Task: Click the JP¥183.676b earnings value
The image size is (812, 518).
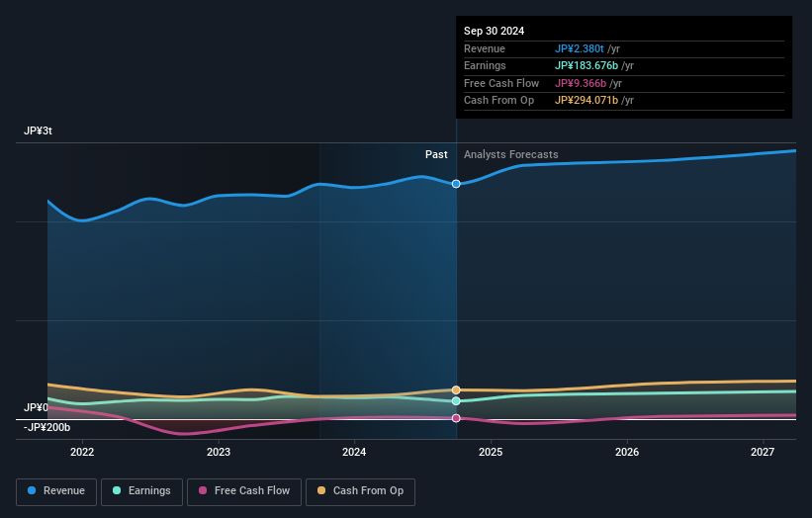Action: click(586, 65)
